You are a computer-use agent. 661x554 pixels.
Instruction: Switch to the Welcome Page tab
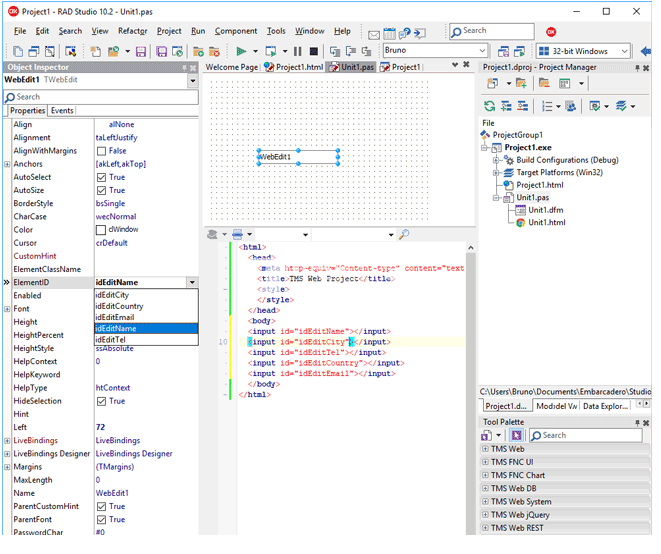pos(231,67)
